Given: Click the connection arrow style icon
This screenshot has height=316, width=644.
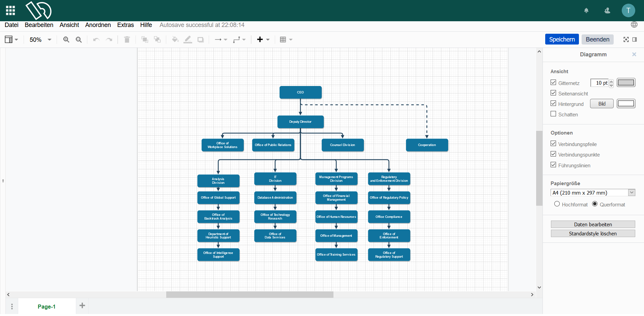Looking at the screenshot, I should [x=218, y=39].
